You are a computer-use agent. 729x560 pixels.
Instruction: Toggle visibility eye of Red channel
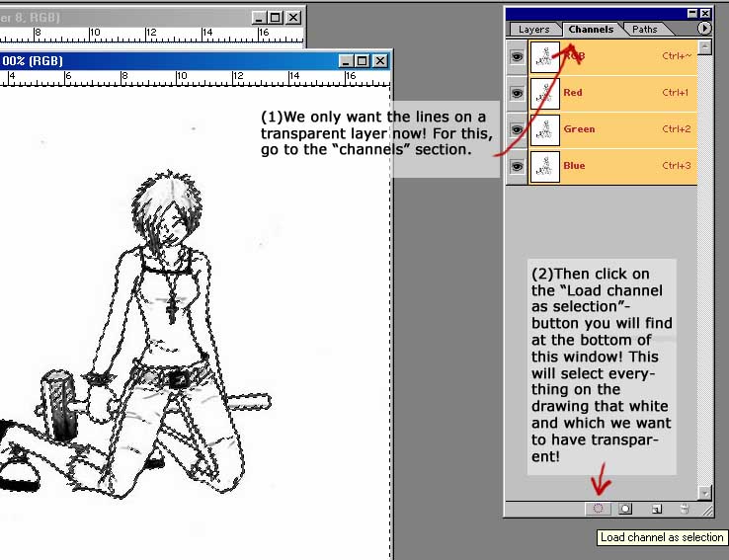pos(517,94)
